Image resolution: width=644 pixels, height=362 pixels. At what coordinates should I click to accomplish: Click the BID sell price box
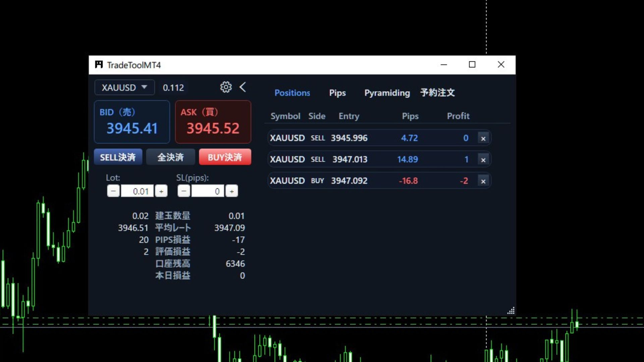(x=132, y=122)
